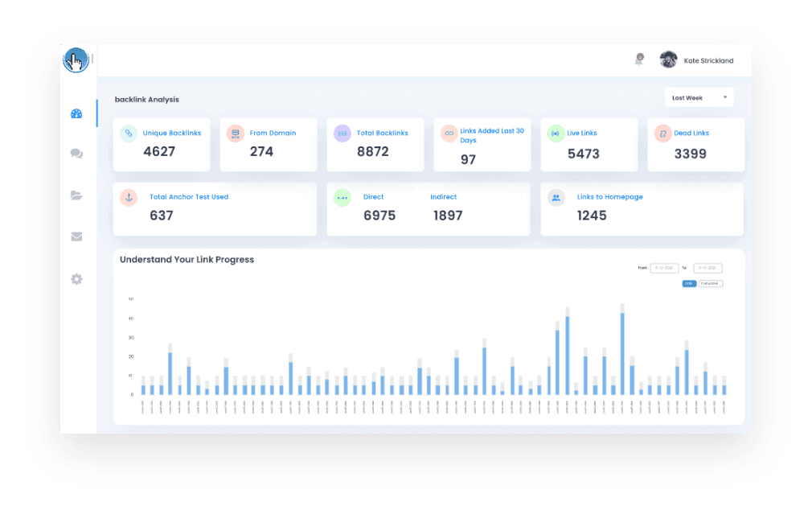Image resolution: width=812 pixels, height=510 pixels.
Task: Click the anchor icon on Total Anchor Text card
Action: [129, 197]
